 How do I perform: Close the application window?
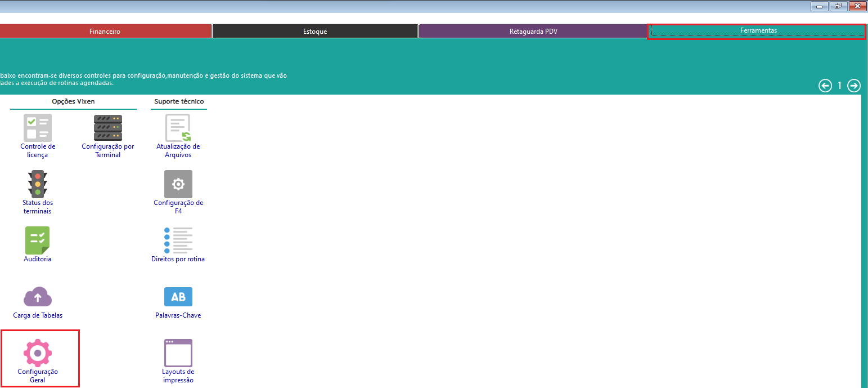pyautogui.click(x=857, y=6)
